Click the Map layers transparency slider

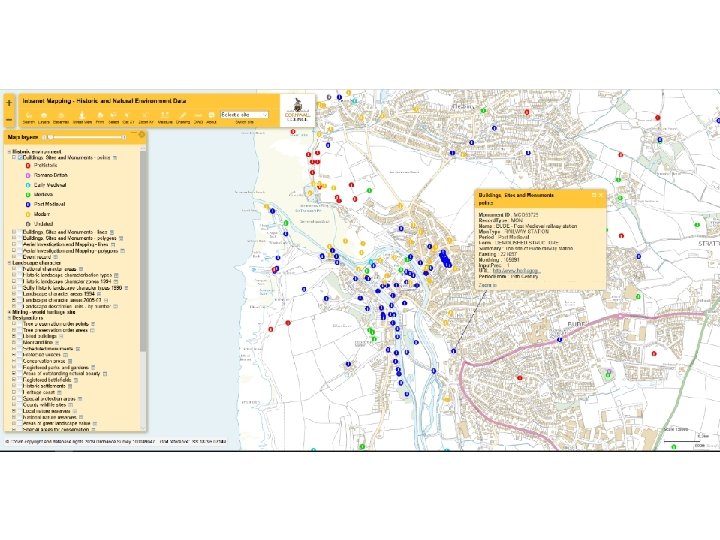(x=87, y=137)
